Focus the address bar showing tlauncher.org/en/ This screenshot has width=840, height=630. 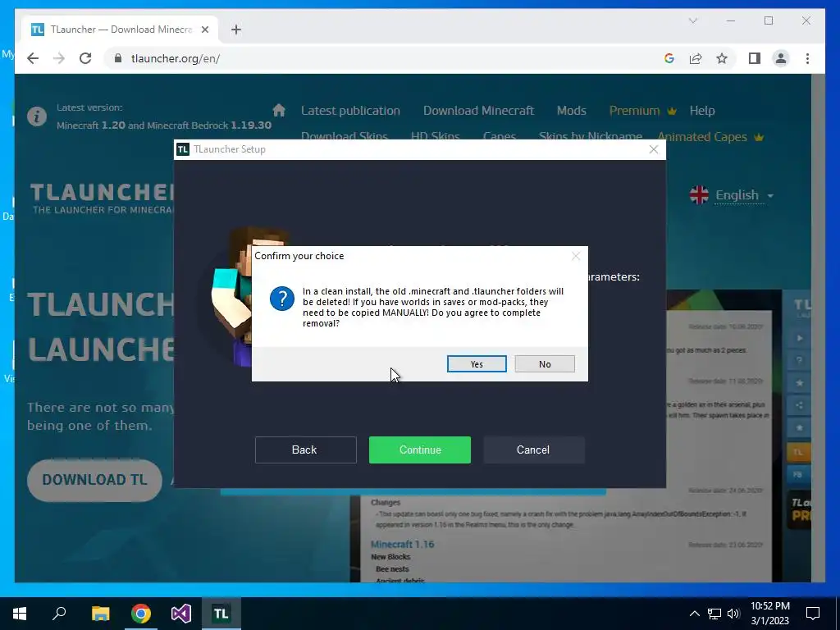pyautogui.click(x=375, y=58)
